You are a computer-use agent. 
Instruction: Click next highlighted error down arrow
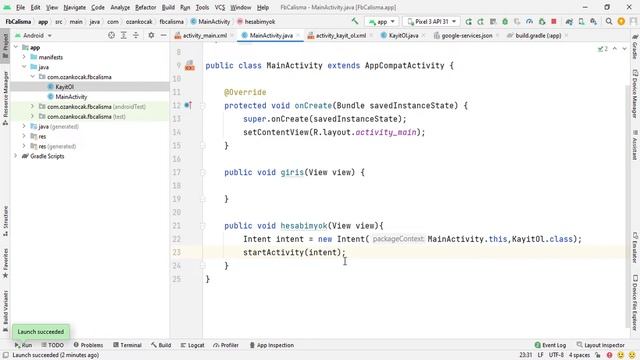coord(624,49)
